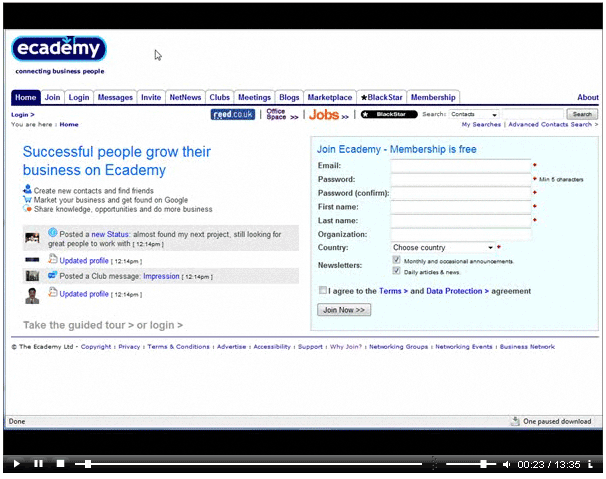Image resolution: width=606 pixels, height=479 pixels.
Task: Open Advanced Contacts Search link
Action: pos(553,124)
